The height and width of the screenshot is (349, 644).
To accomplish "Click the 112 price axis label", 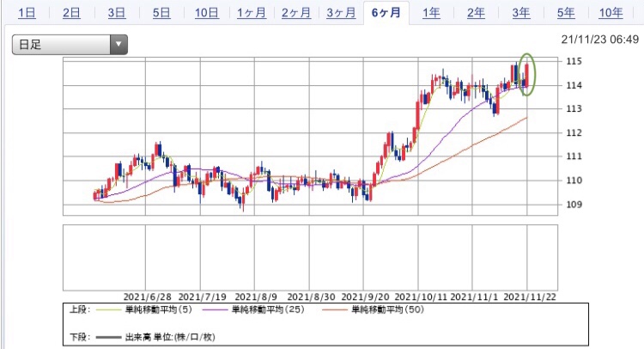I will (574, 132).
